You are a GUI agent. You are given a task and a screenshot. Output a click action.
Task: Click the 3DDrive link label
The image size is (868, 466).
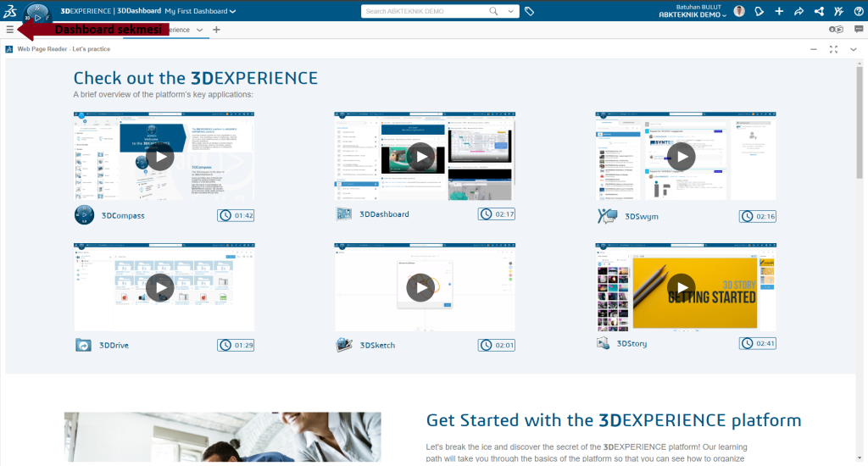[x=114, y=345]
